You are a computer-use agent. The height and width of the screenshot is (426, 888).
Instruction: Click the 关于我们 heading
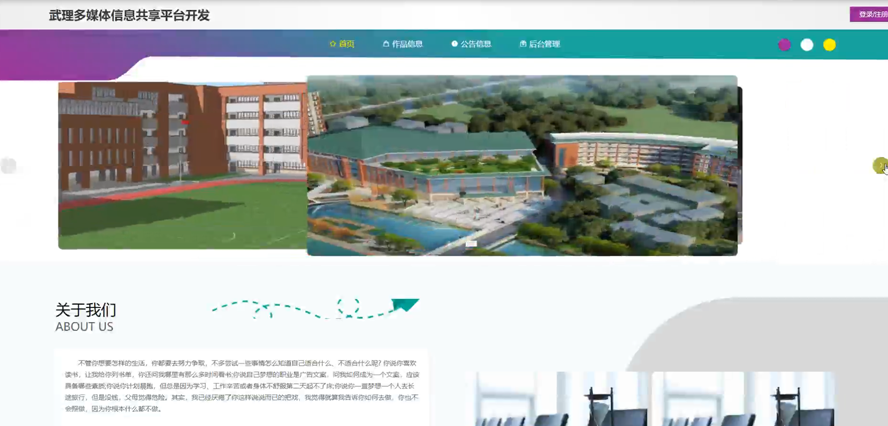click(86, 310)
